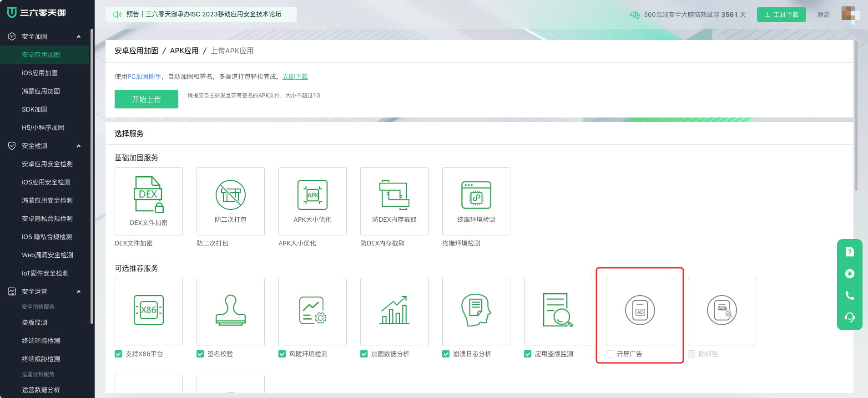Uncheck the 应用盗版监测 checkbox
The image size is (868, 398).
528,354
